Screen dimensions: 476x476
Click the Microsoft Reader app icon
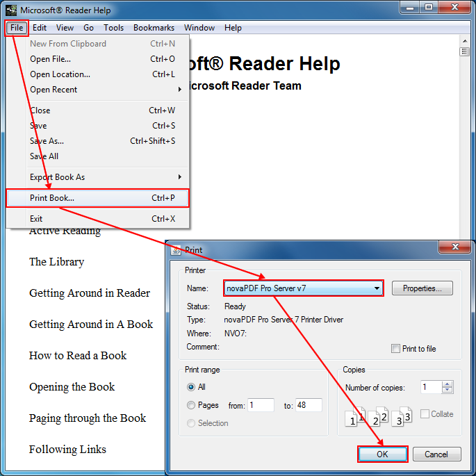[x=11, y=10]
